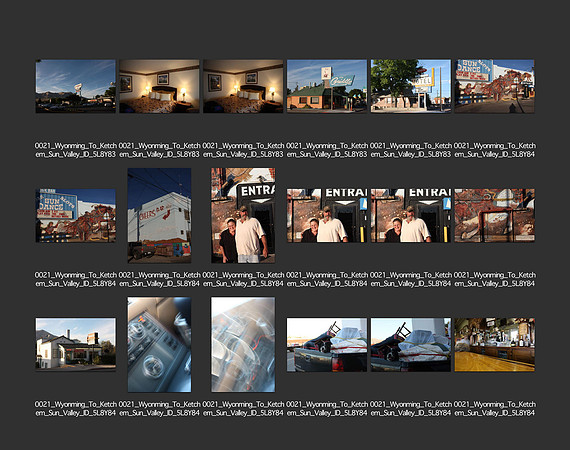The image size is (570, 450).
Task: Click the caption under the mural close-up thumbnail
Action: click(x=494, y=279)
